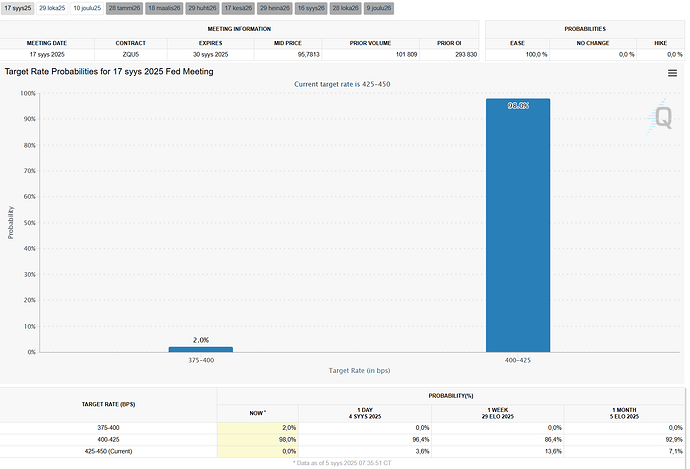The height and width of the screenshot is (469, 690).
Task: Select the 18 maalis26 meeting tab
Action: 164,8
